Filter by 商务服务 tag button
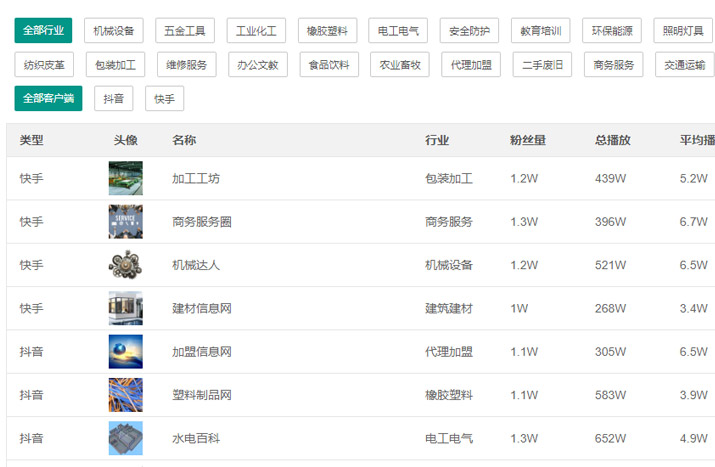 (x=614, y=65)
